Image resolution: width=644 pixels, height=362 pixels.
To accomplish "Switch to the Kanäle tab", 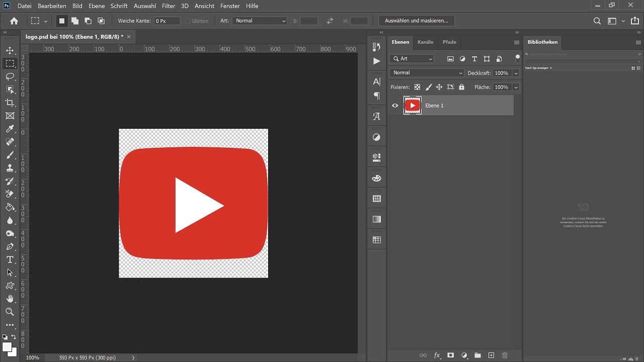I will (x=425, y=42).
